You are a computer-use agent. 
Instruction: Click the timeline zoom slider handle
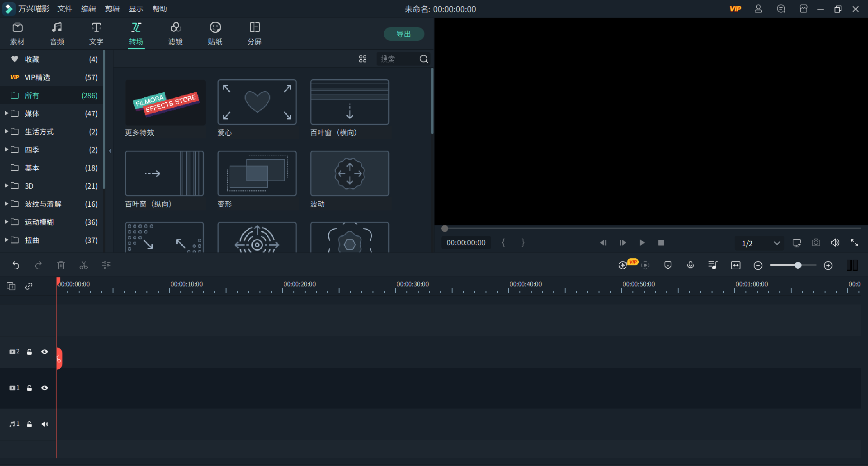coord(798,266)
